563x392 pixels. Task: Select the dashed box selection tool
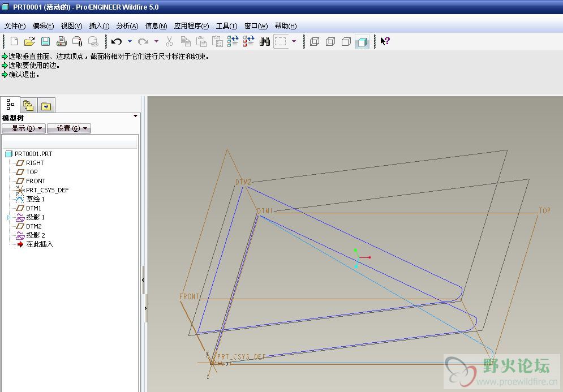(x=281, y=42)
